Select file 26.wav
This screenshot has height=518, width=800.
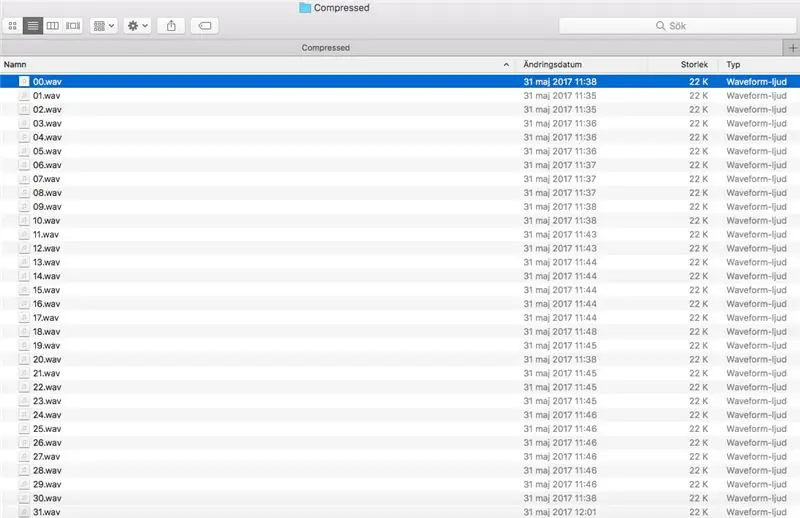[400, 442]
